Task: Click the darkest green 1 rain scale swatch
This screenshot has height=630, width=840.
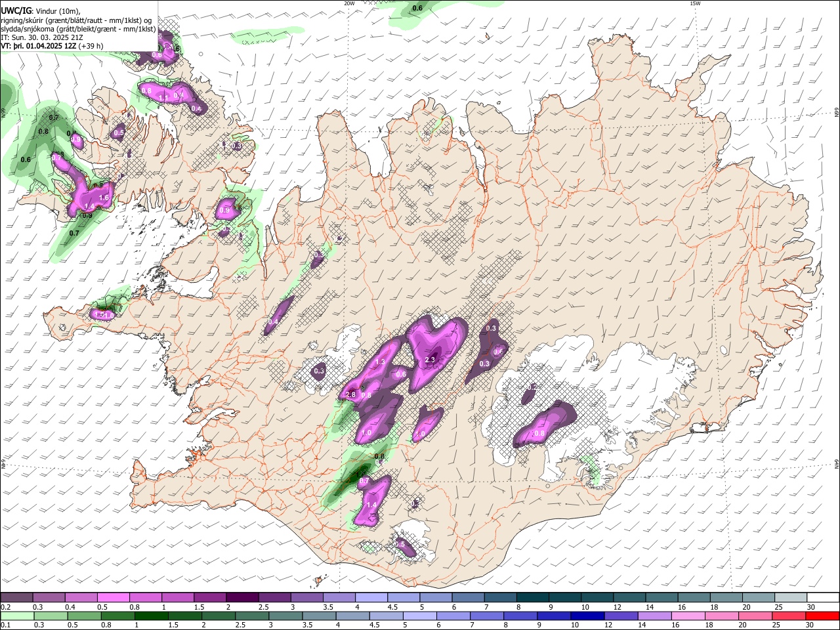Action: pyautogui.click(x=152, y=616)
